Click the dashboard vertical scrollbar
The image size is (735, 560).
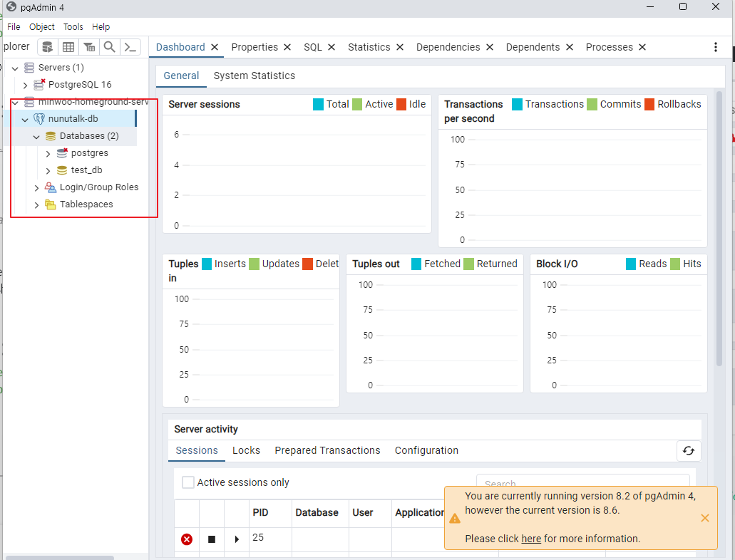[x=719, y=228]
